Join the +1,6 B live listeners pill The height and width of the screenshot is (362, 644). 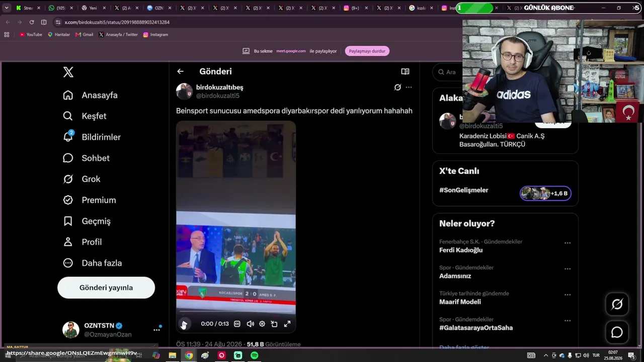coord(545,194)
